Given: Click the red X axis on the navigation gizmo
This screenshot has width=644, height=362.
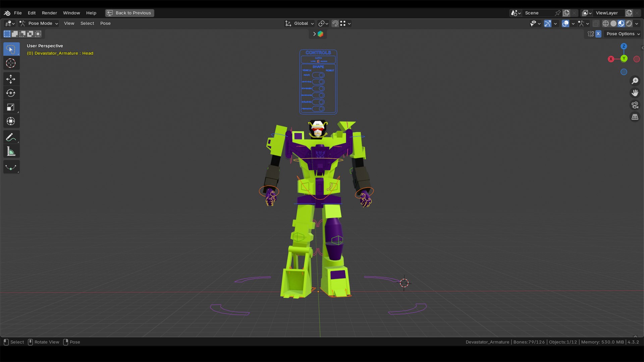Looking at the screenshot, I should [611, 59].
